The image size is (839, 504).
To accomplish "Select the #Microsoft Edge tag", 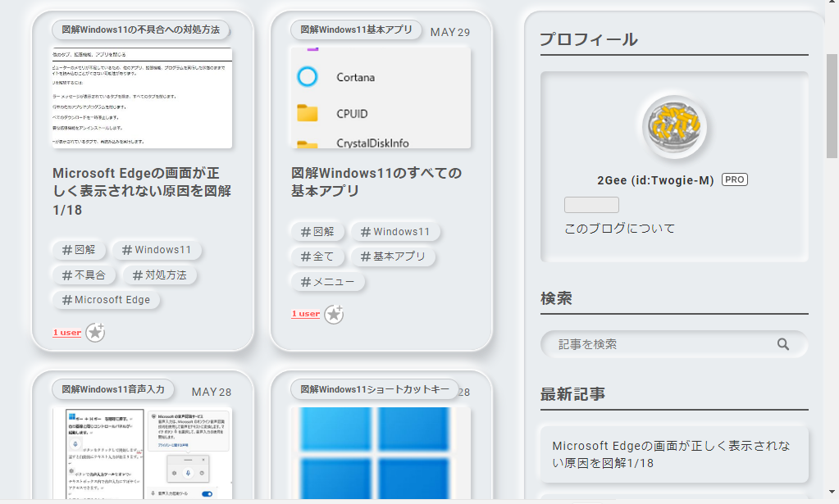I will [x=106, y=300].
